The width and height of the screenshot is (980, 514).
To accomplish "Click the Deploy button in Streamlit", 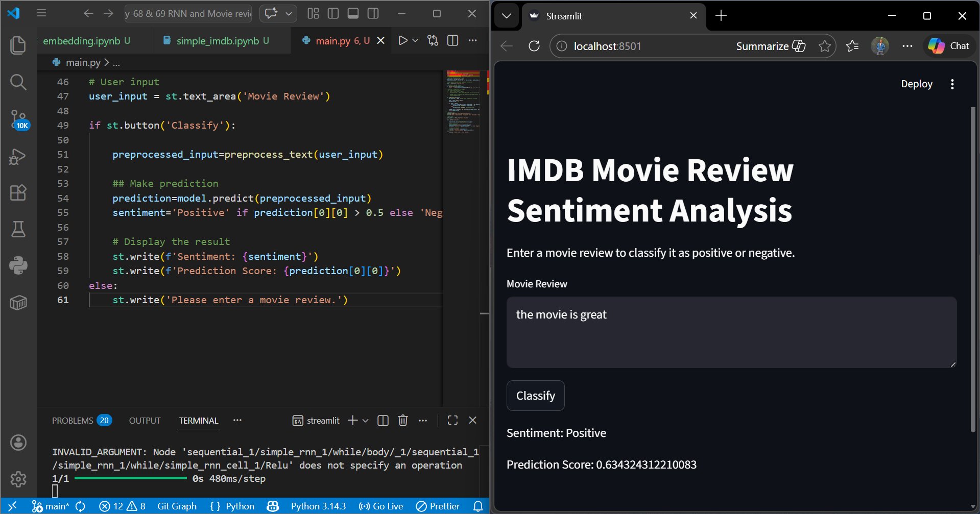I will pyautogui.click(x=916, y=84).
